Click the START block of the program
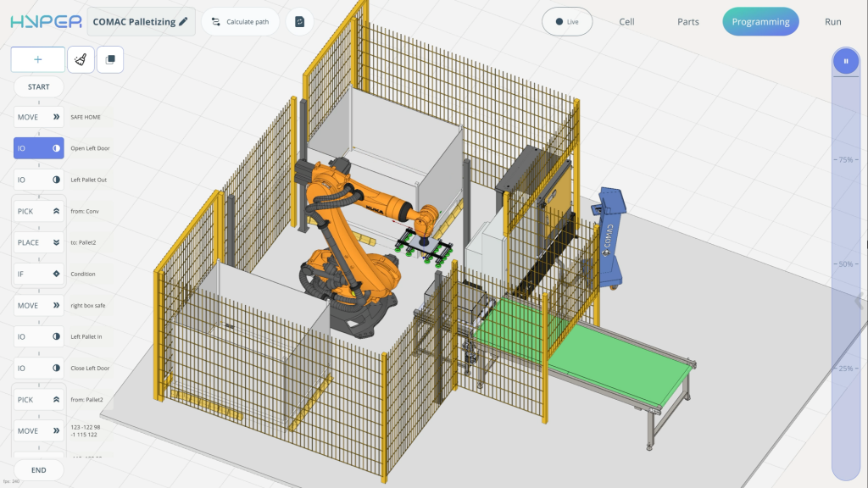This screenshot has height=488, width=868. [38, 86]
